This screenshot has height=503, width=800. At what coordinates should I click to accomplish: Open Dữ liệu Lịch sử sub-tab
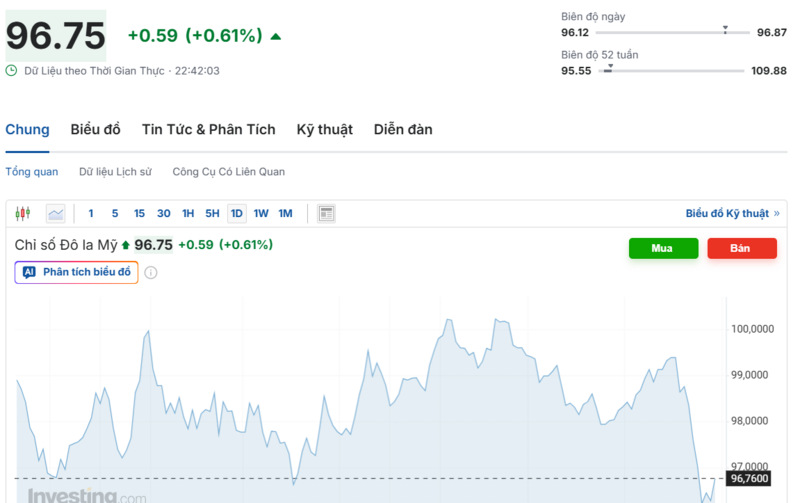(115, 172)
